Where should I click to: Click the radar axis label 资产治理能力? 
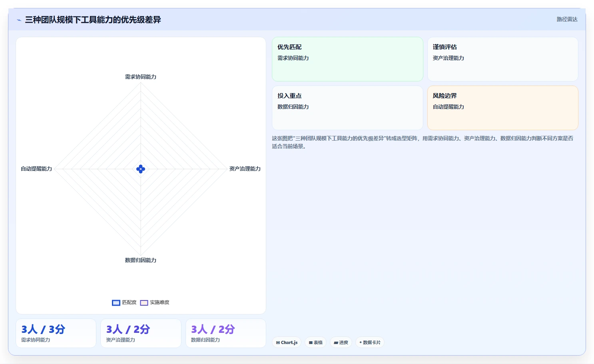click(x=245, y=169)
